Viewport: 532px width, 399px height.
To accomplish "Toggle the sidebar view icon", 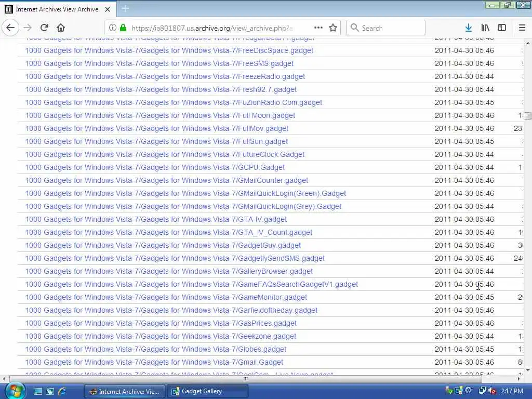I will click(x=502, y=28).
